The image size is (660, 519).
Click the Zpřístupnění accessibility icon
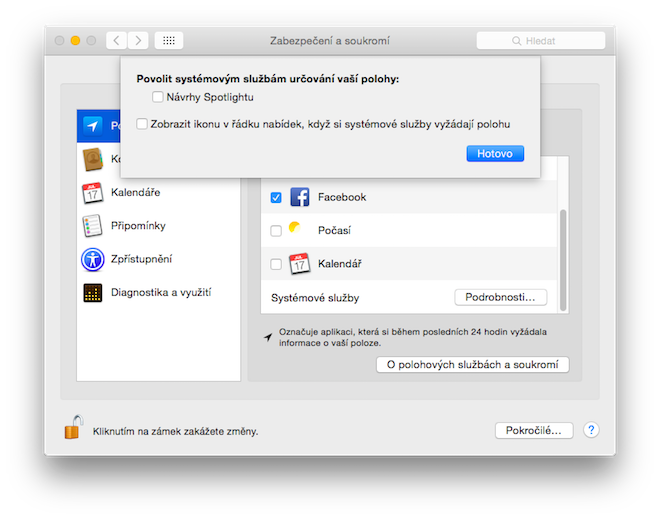[93, 259]
